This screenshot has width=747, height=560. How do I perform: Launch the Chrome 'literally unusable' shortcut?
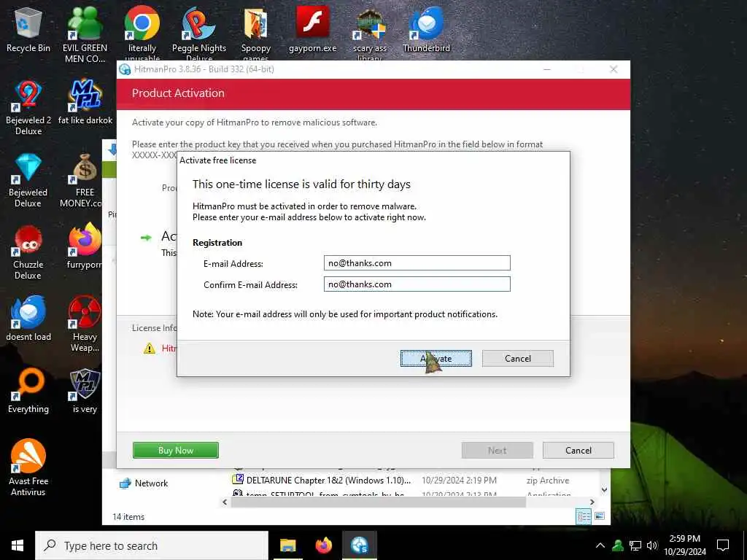(x=142, y=34)
